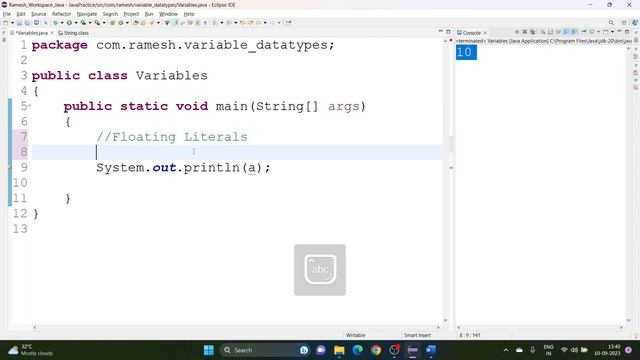
Task: Click the toolbar Search flashlight icon
Action: click(152, 23)
